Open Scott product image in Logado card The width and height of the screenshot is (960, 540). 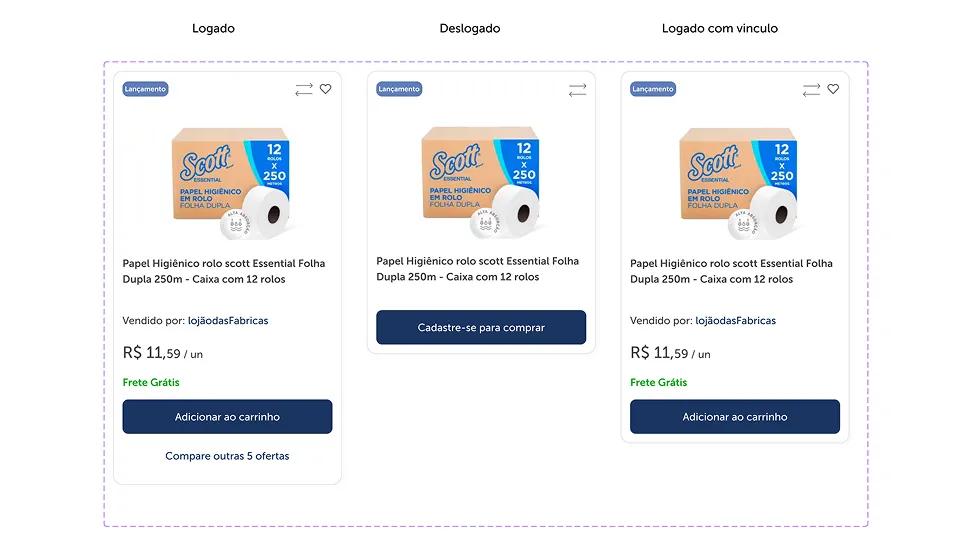227,182
